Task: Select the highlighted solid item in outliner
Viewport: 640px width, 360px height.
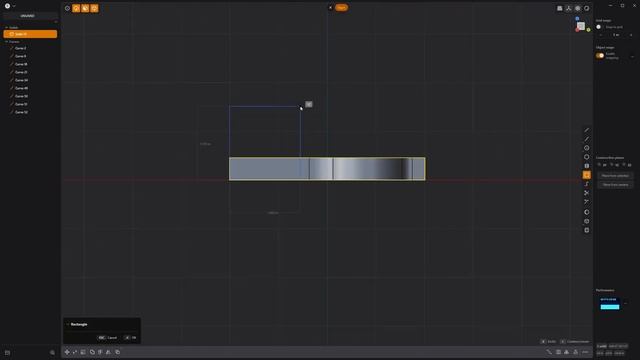Action: click(x=30, y=34)
